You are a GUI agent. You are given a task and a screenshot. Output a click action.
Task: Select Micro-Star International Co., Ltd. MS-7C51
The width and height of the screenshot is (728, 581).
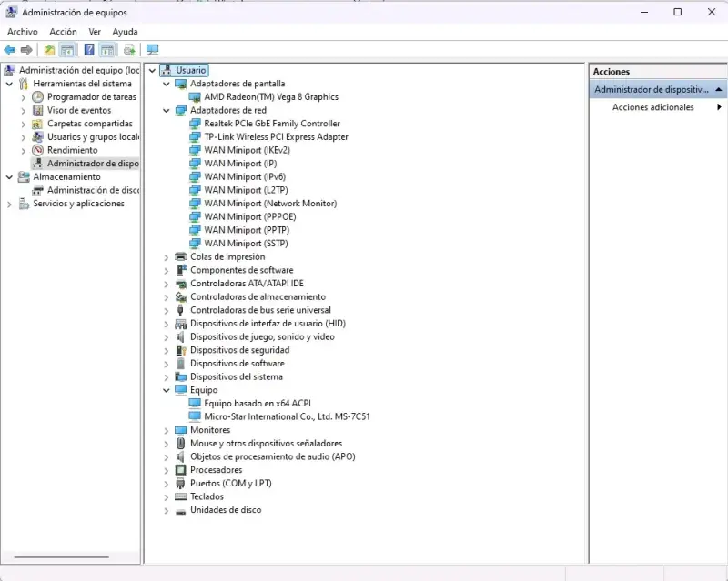click(287, 416)
